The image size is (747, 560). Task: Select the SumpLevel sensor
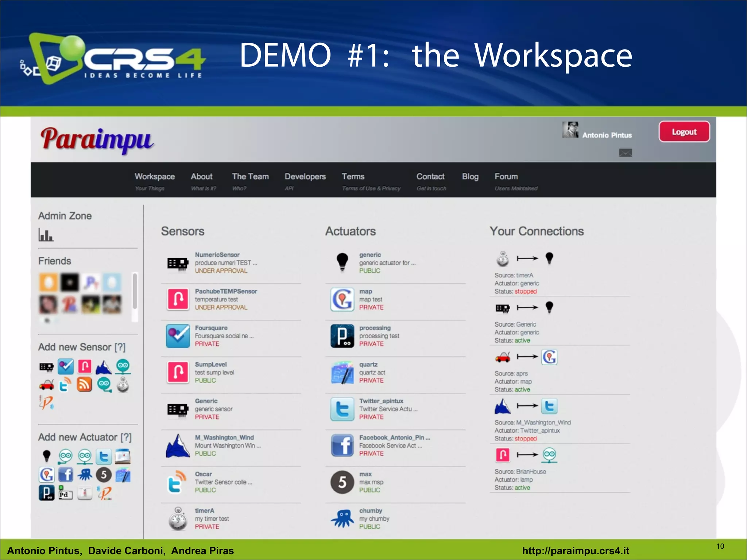[231, 373]
